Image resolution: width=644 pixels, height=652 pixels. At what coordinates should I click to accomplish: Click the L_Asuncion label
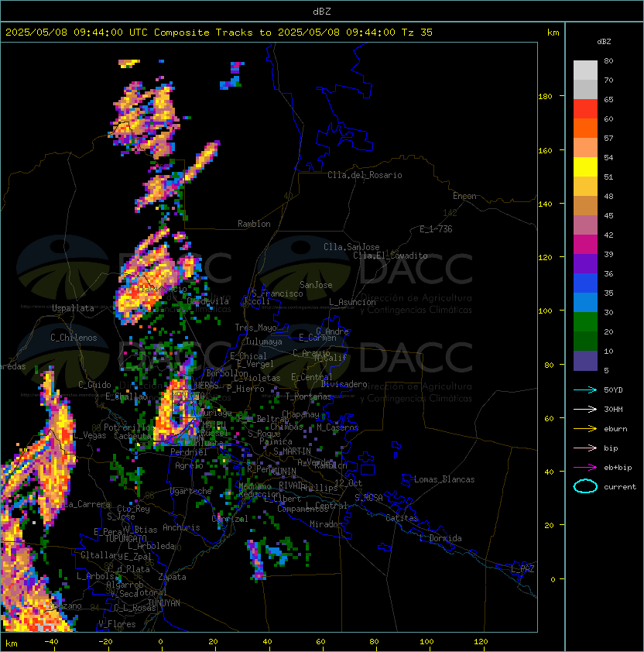[352, 302]
